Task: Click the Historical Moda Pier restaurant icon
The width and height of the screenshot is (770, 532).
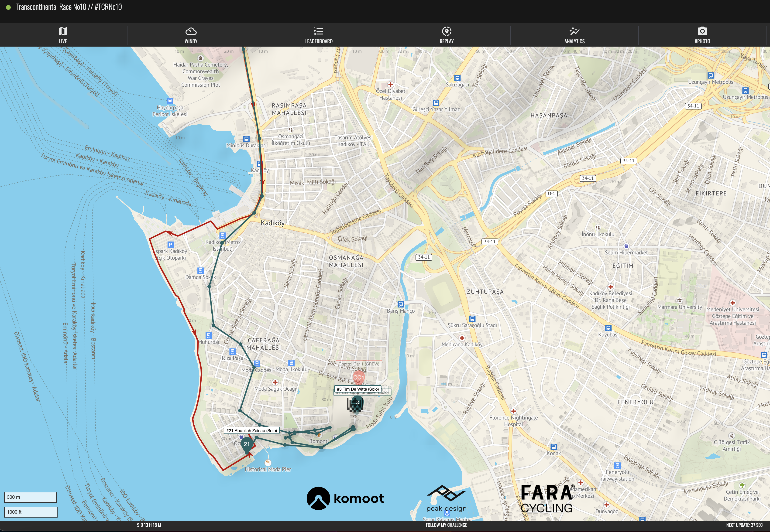Action: tap(268, 463)
